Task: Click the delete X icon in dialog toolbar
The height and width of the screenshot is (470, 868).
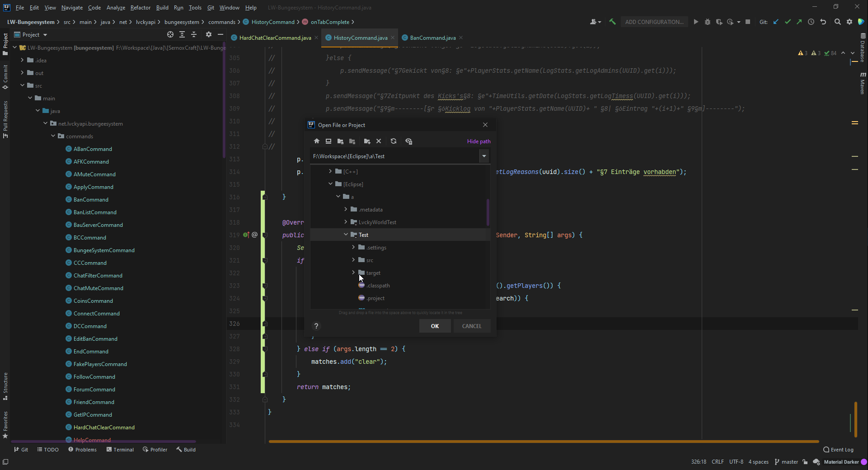Action: click(379, 141)
